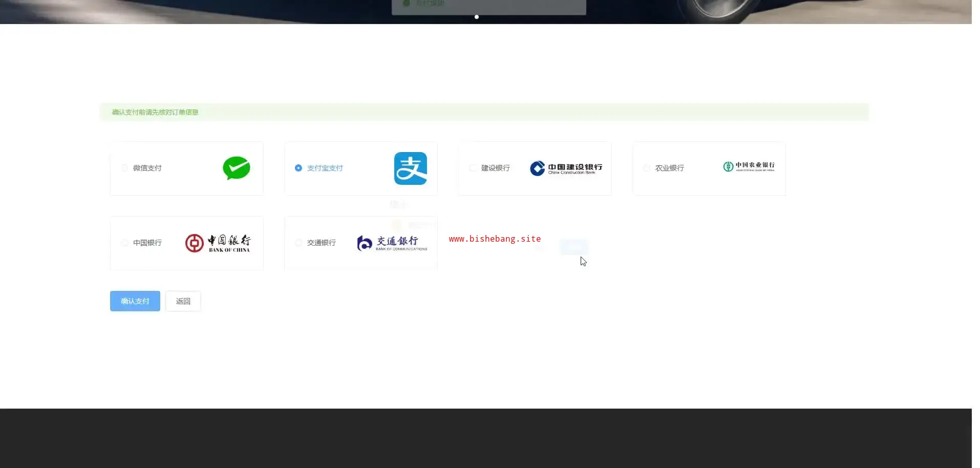This screenshot has height=468, width=980.
Task: Click the China Construction Bank logo
Action: click(566, 168)
